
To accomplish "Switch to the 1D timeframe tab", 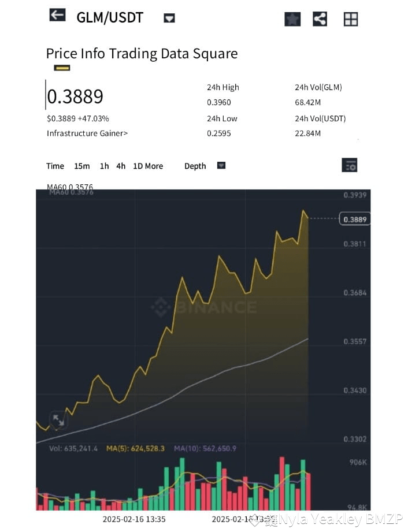I will point(137,166).
